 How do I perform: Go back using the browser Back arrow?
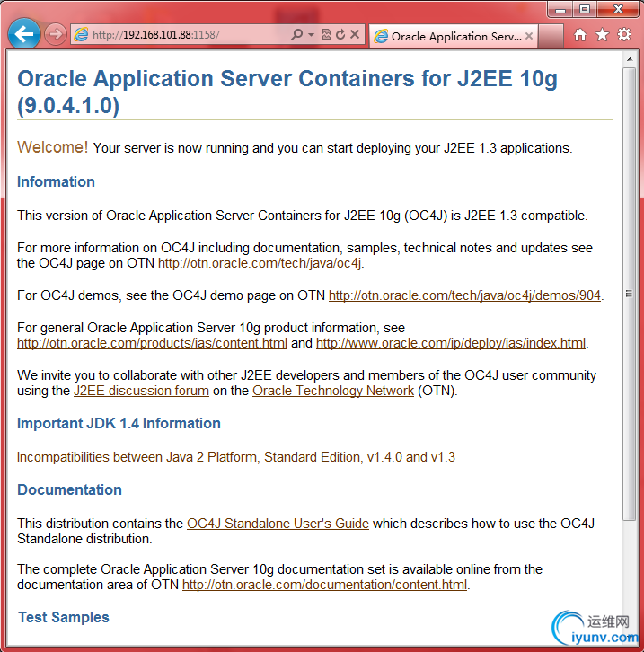click(x=23, y=34)
